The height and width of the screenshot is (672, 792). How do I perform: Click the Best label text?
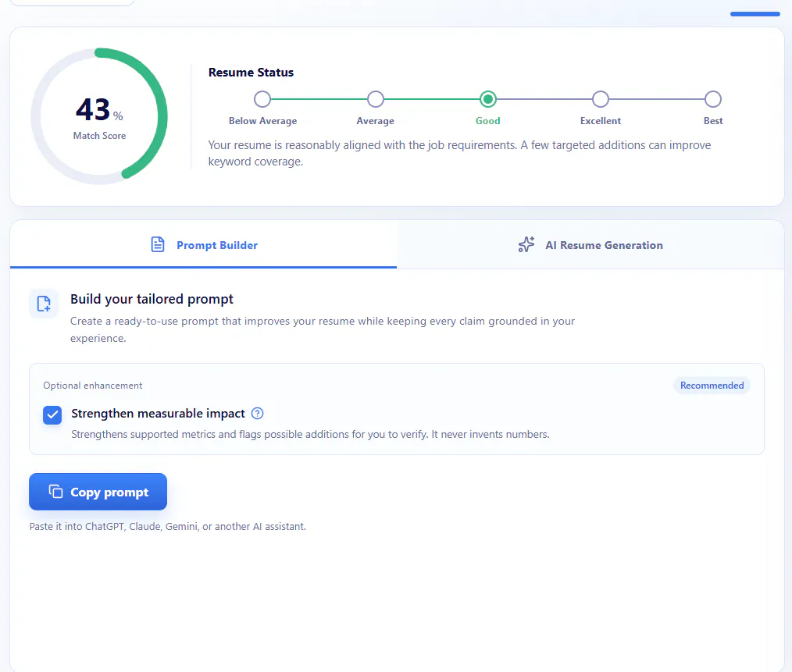tap(712, 121)
